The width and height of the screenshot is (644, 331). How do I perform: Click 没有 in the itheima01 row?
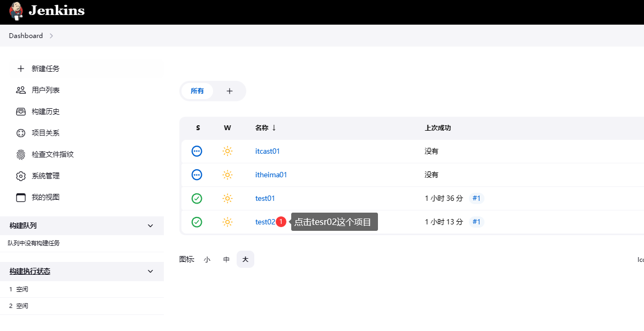[431, 175]
